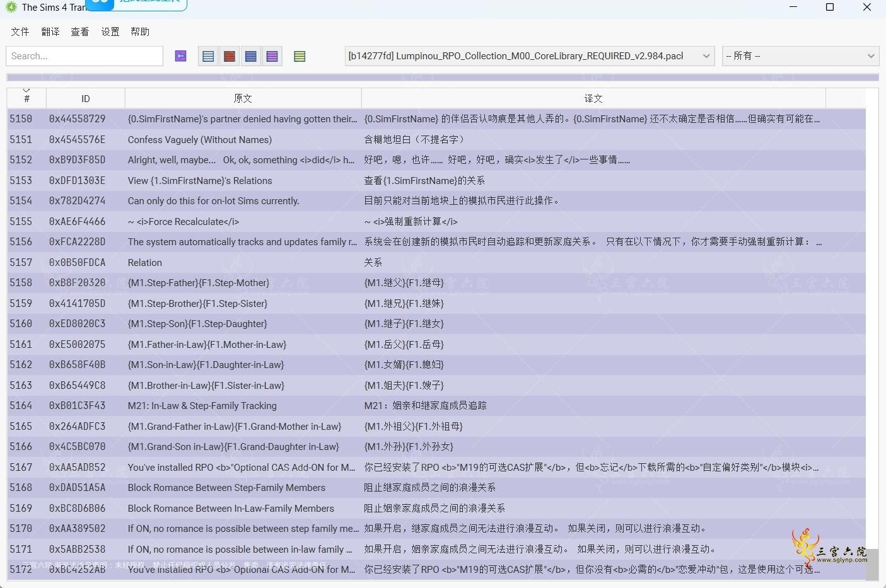Click the green lines icon
Screen dimensions: 886x588
(300, 56)
